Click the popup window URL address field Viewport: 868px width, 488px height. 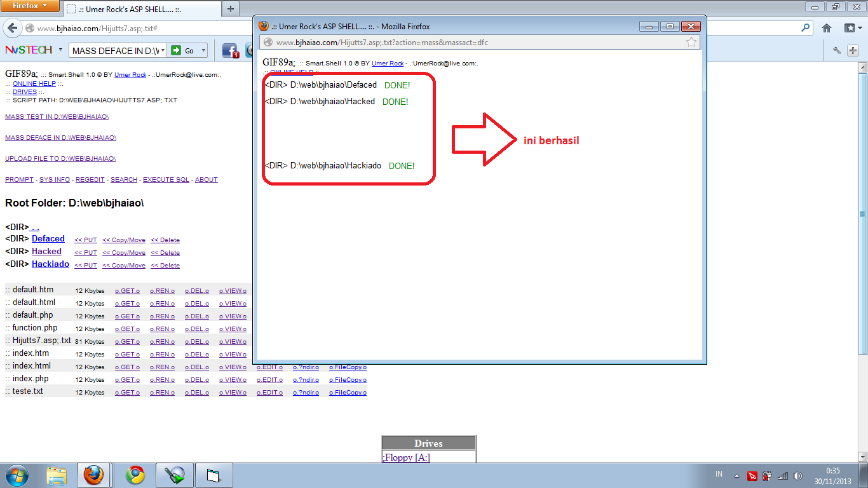click(x=473, y=43)
